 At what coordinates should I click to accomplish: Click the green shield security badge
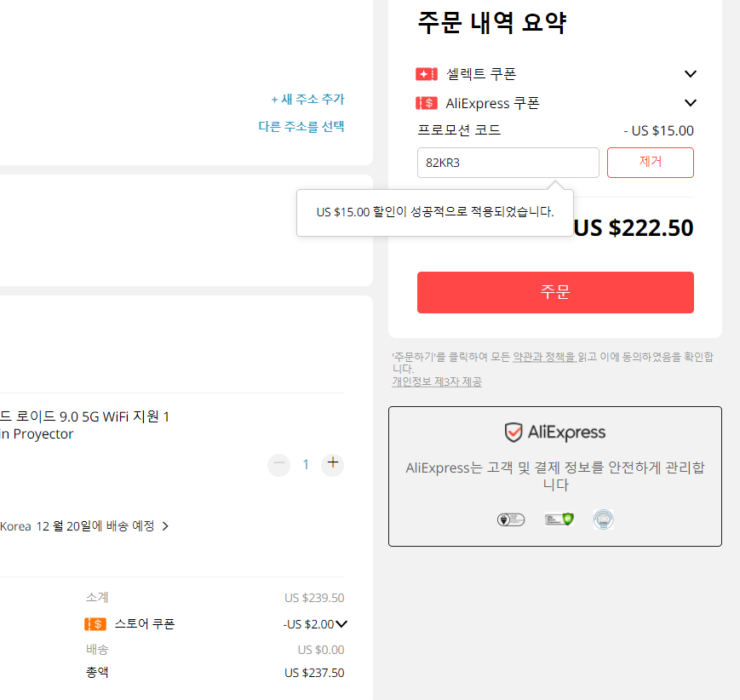[x=559, y=519]
